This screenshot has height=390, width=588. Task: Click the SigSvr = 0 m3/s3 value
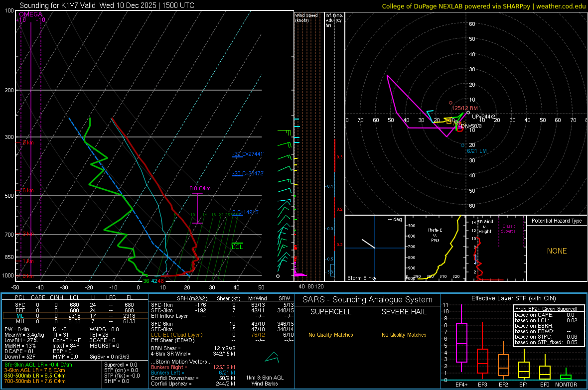pyautogui.click(x=110, y=357)
